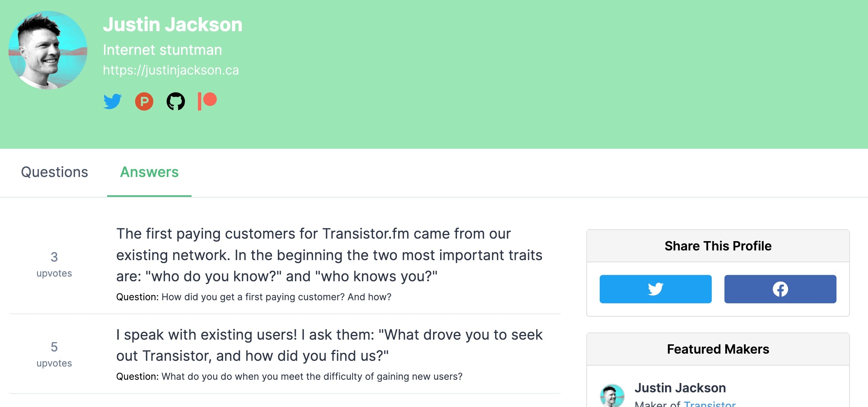Click the Justin Jackson profile header name

pyautogui.click(x=173, y=24)
